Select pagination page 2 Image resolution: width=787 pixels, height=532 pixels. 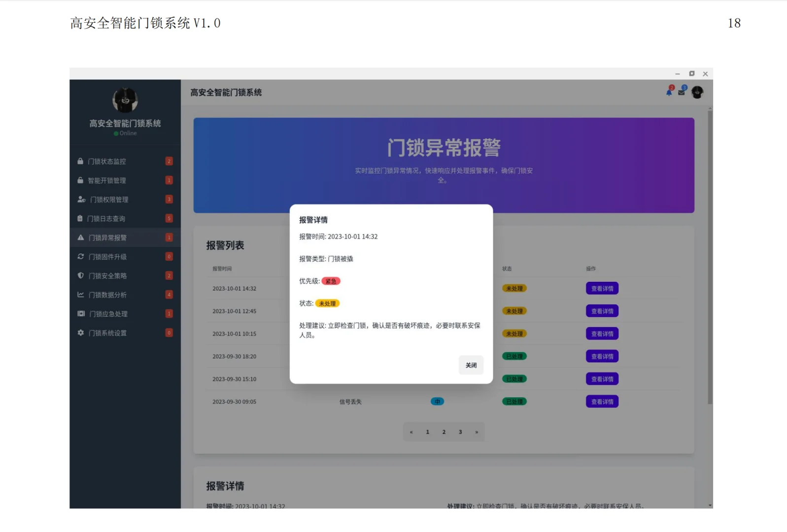click(x=444, y=432)
